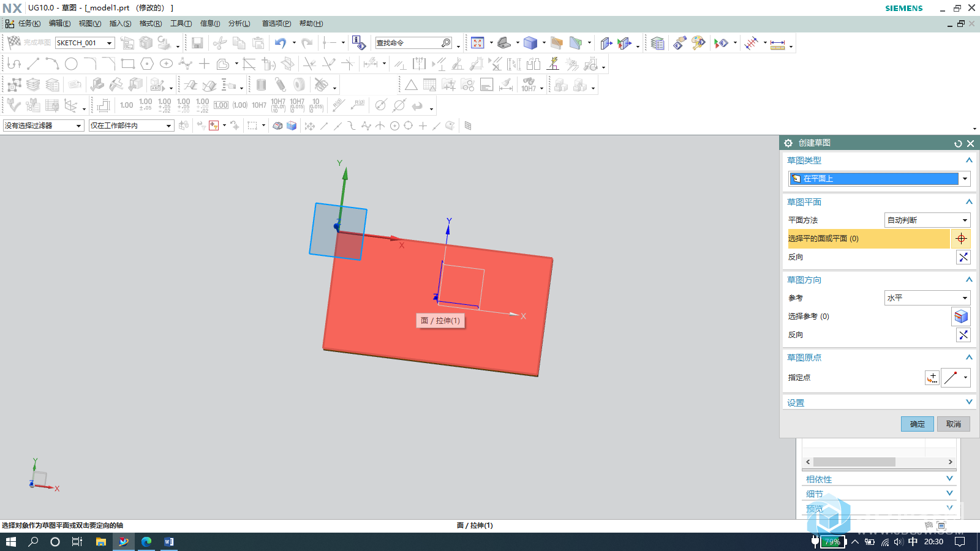Select the Offset Curve tool
Screen dimensions: 980x551
[x=223, y=64]
